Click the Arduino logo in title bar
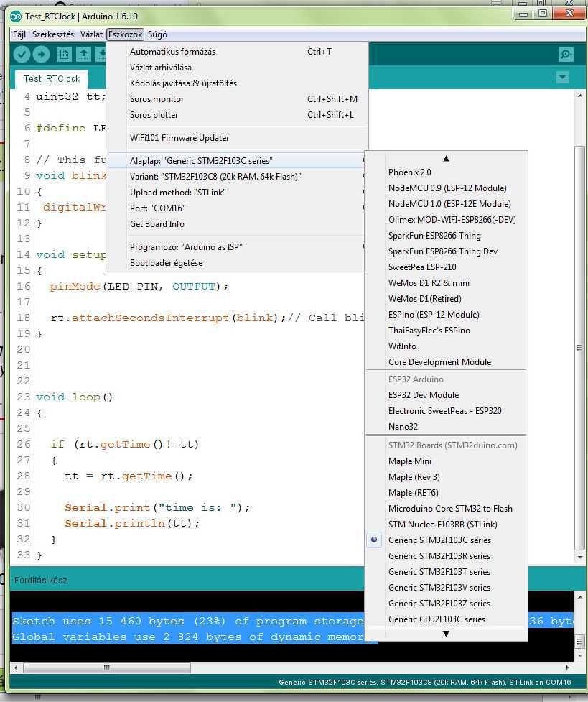588x702 pixels. pos(16,17)
